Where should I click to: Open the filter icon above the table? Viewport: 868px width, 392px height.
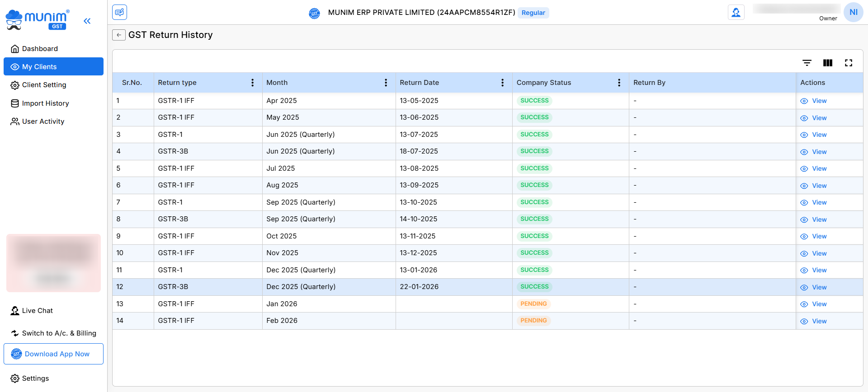click(x=807, y=63)
